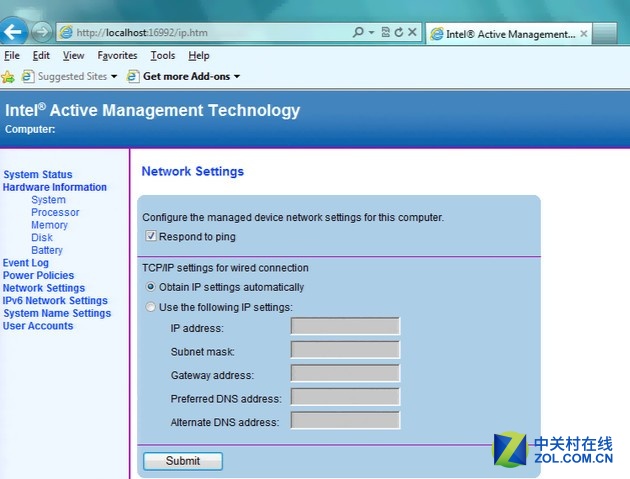Open a new blank tab button

[x=605, y=33]
